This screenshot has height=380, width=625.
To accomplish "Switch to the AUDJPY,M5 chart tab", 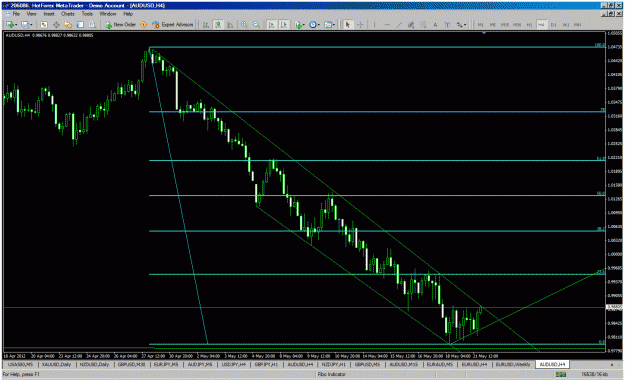I will pyautogui.click(x=200, y=364).
